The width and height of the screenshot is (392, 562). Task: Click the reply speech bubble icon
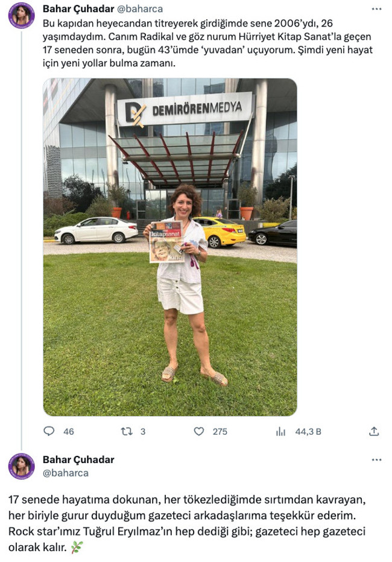click(49, 431)
